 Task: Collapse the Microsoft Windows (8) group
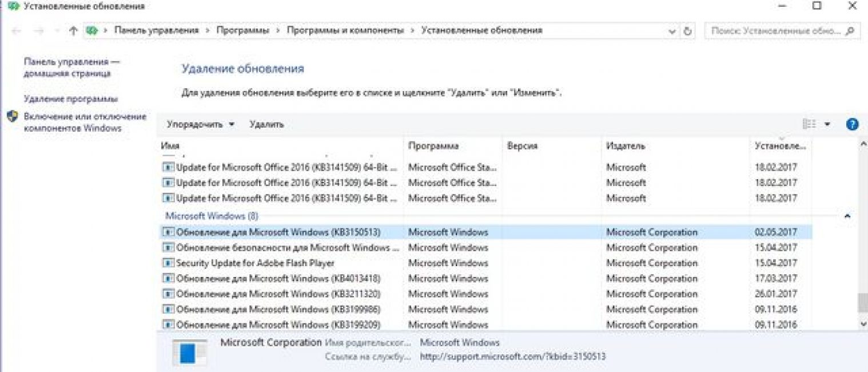pyautogui.click(x=847, y=216)
